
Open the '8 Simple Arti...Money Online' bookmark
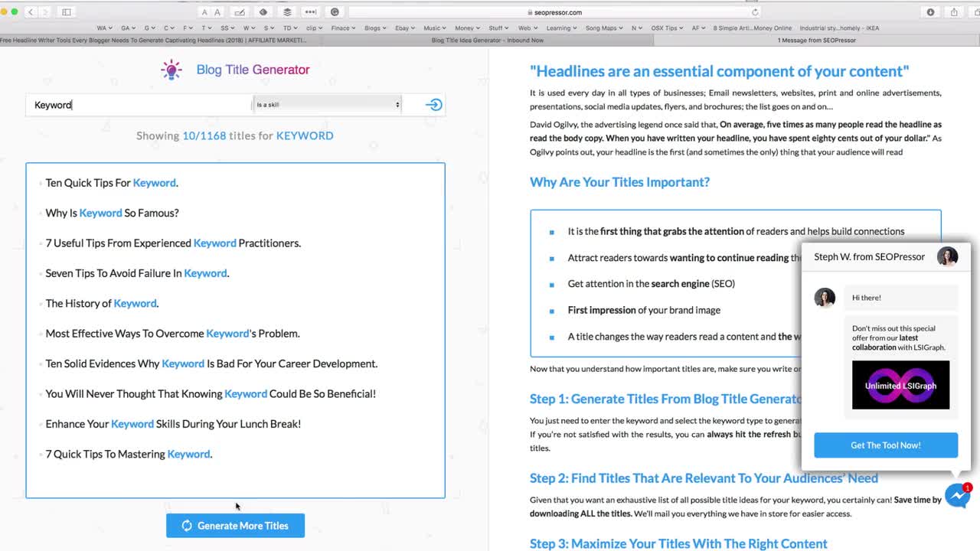click(753, 28)
